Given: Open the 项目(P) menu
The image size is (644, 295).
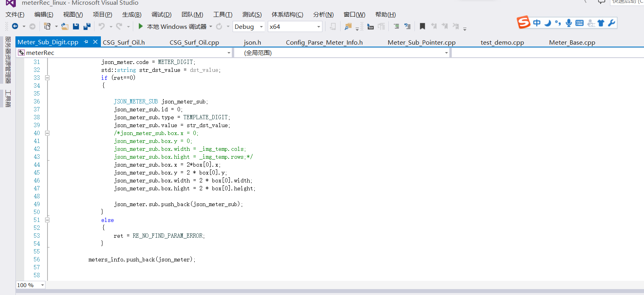Looking at the screenshot, I should tap(102, 15).
